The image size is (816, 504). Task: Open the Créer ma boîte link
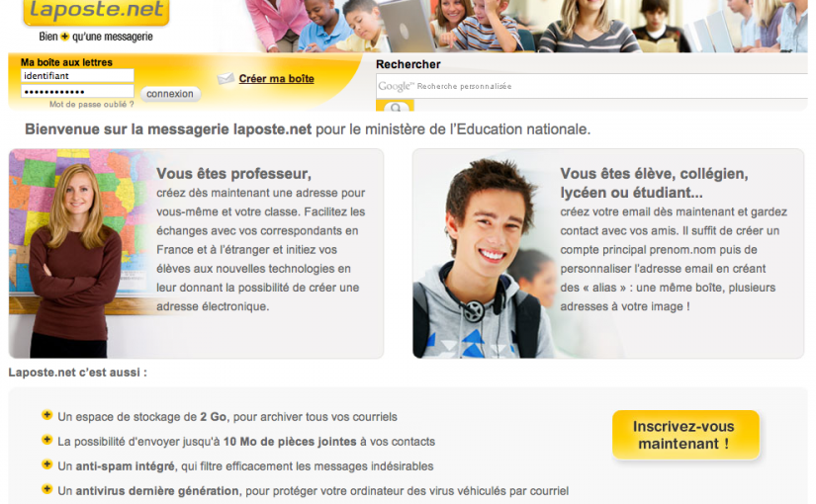[276, 78]
